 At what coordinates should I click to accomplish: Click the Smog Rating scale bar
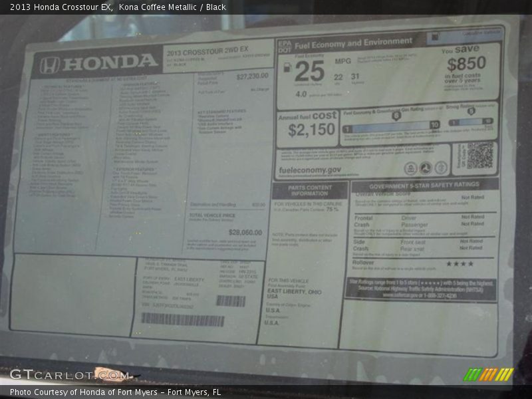[x=471, y=122]
